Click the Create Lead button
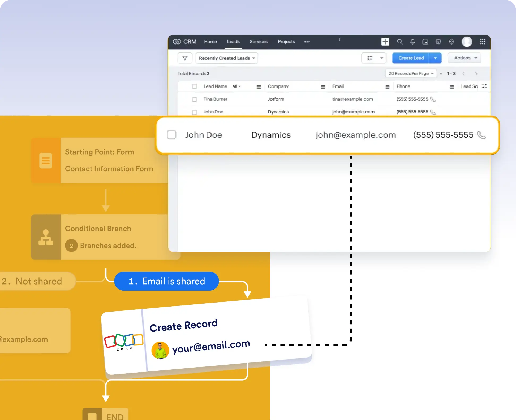 coord(411,58)
